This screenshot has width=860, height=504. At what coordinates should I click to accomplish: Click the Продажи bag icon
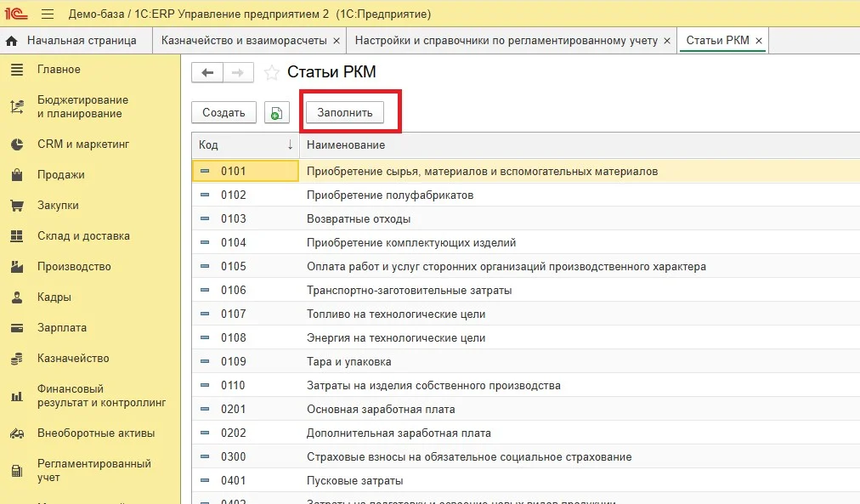tap(17, 175)
